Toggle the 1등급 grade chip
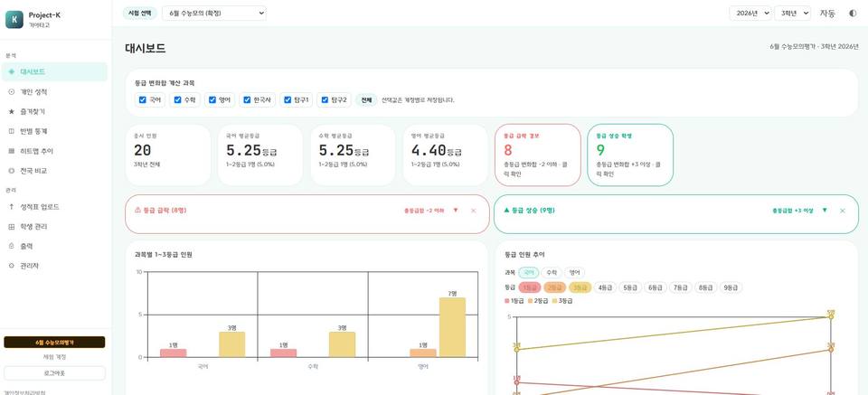Screen dimensions: 868x395 [530, 287]
